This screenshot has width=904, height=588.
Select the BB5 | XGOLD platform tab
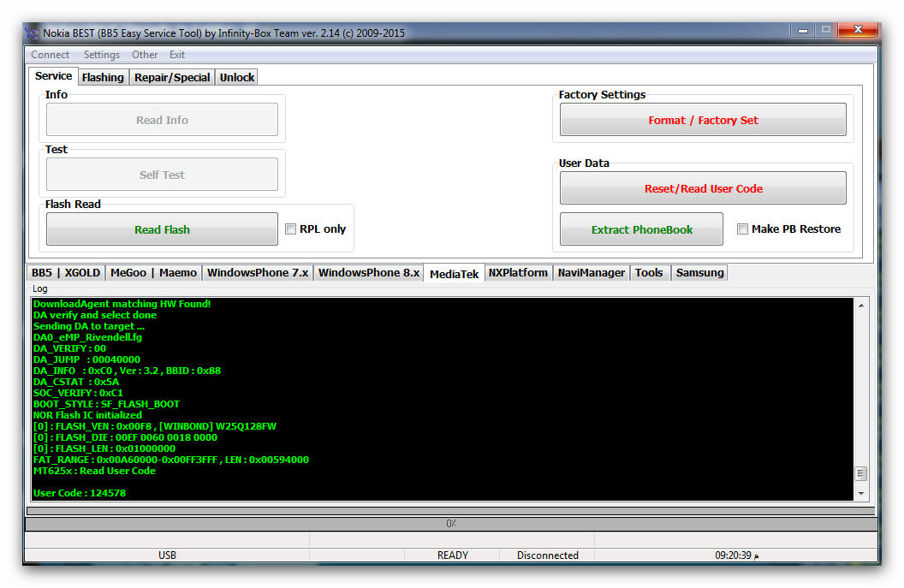pos(66,273)
